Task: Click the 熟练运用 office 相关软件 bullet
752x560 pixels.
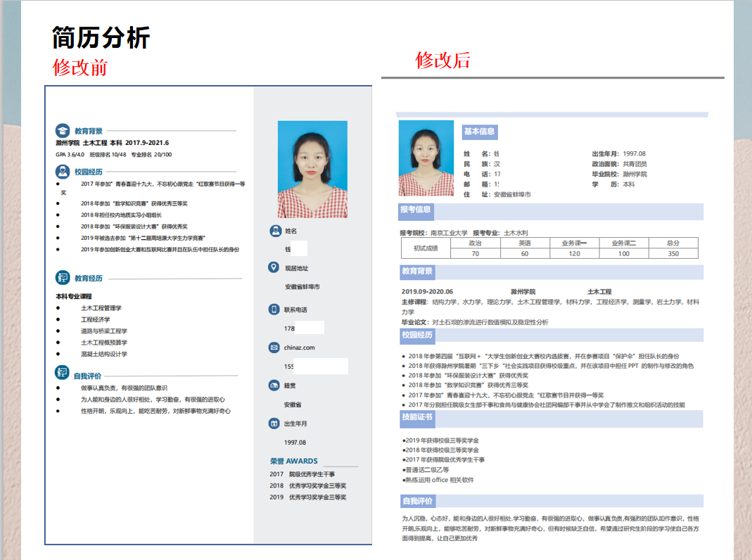Action: (438, 480)
